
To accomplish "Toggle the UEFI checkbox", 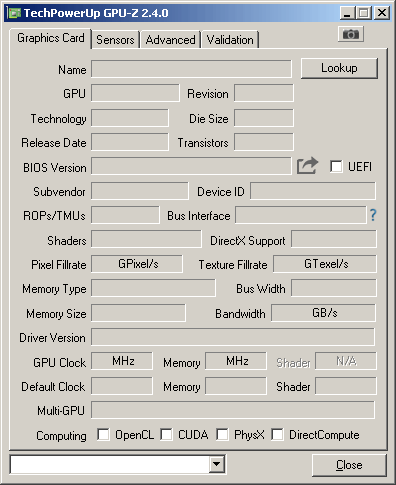I will [336, 166].
